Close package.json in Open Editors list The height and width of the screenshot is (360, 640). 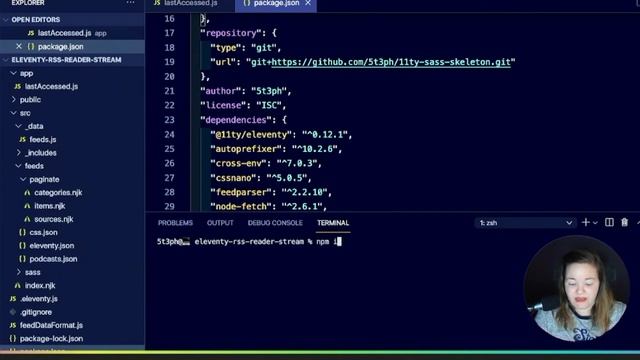click(18, 47)
